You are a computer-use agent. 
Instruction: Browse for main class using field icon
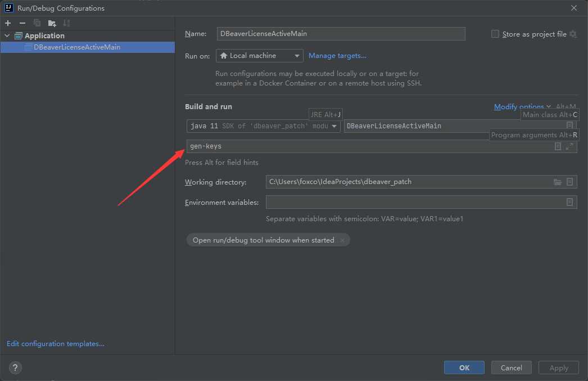[x=569, y=125]
